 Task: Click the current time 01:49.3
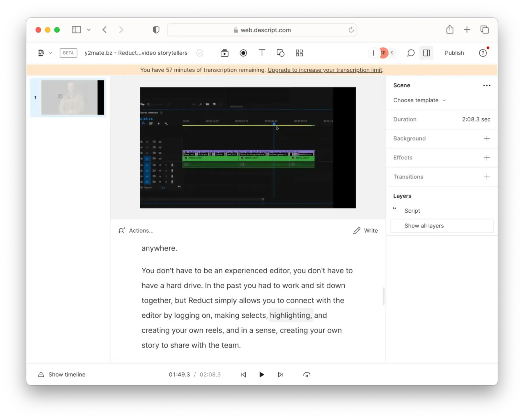tap(179, 375)
